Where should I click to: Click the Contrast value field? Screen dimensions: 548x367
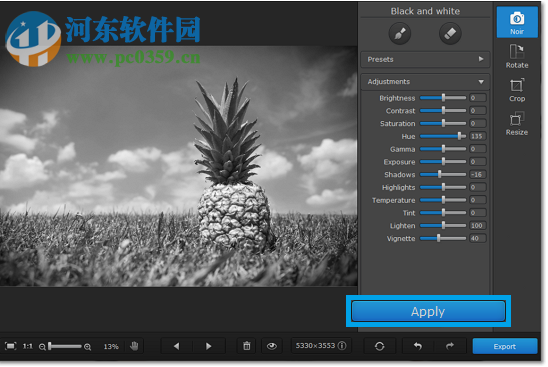pyautogui.click(x=477, y=111)
